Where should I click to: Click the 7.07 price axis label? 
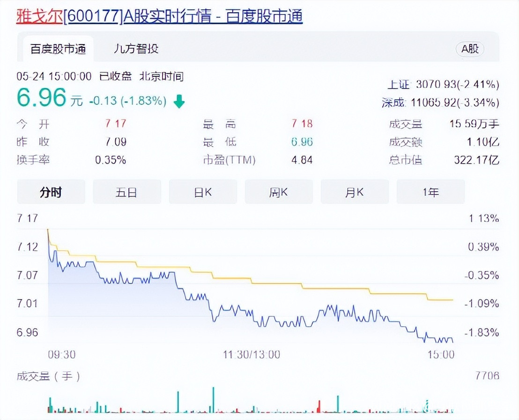[28, 275]
